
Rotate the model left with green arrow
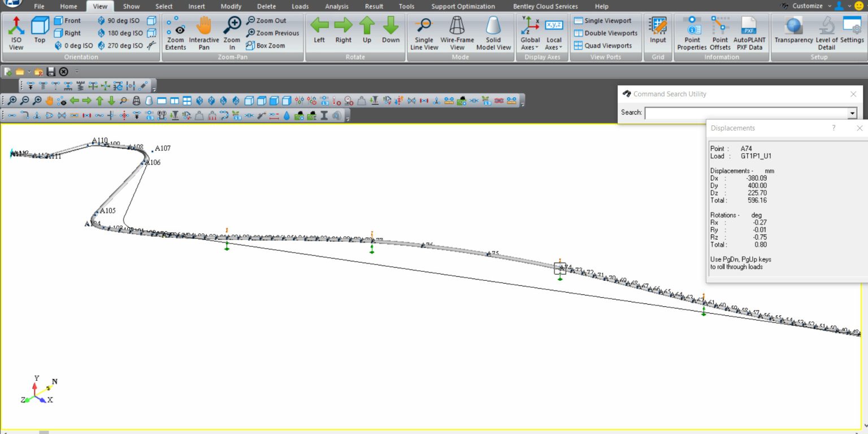[x=319, y=31]
